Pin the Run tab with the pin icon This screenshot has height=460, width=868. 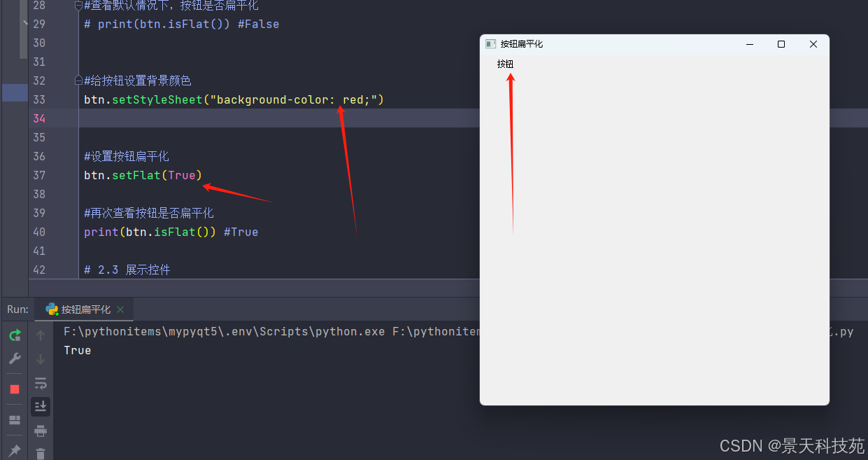(x=15, y=450)
